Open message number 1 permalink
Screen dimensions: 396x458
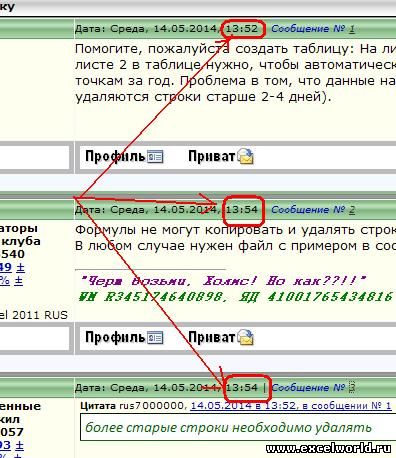pyautogui.click(x=352, y=29)
